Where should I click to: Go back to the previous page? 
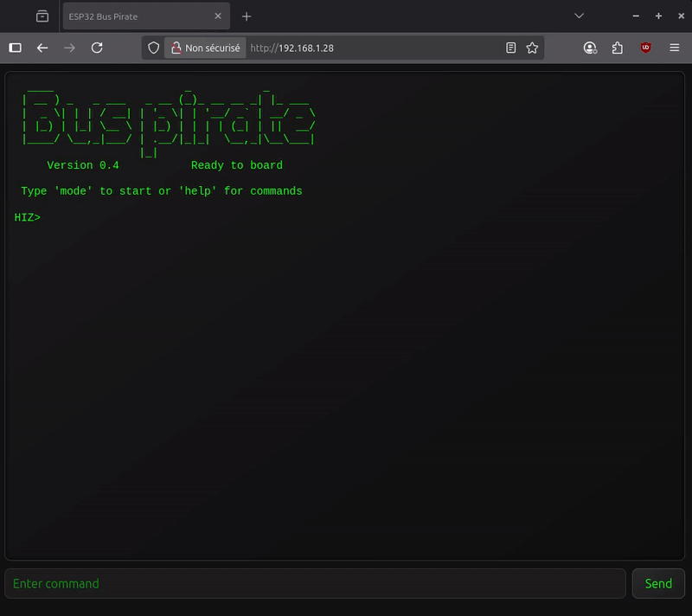[42, 48]
